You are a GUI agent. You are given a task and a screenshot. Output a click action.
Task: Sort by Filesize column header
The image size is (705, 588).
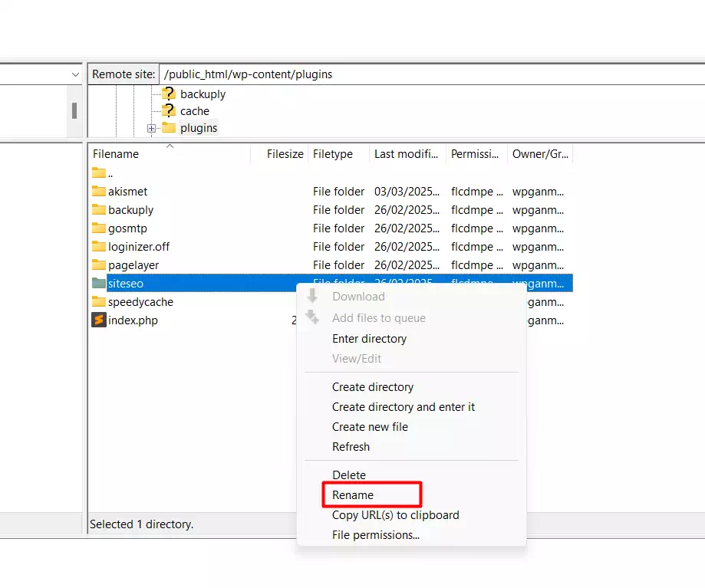pyautogui.click(x=279, y=154)
